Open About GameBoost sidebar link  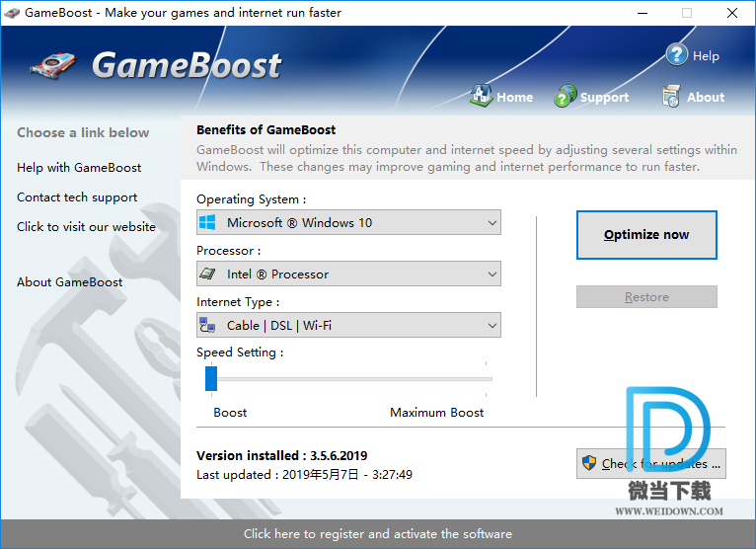tap(69, 281)
